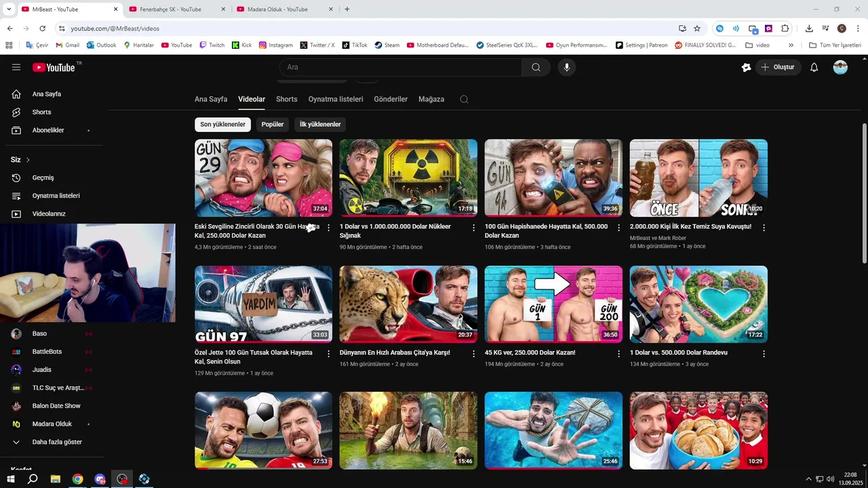The image size is (868, 488).
Task: Open GÜN 29 video thumbnail
Action: [263, 178]
